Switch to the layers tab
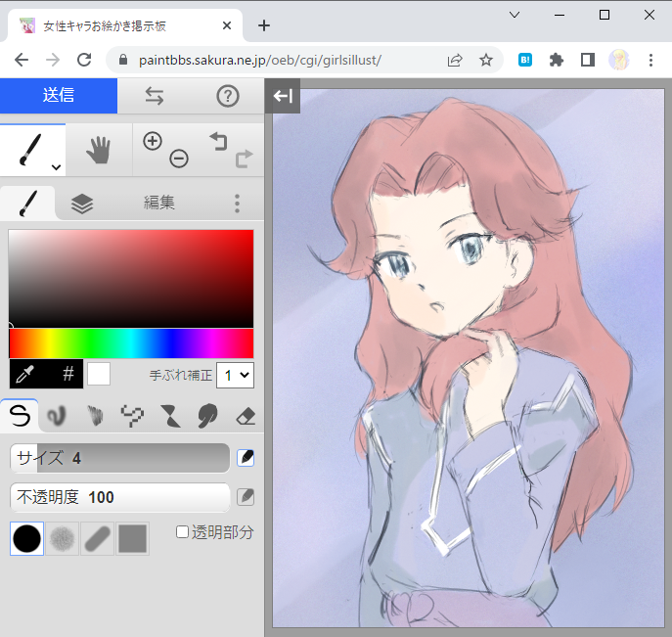 pos(82,204)
